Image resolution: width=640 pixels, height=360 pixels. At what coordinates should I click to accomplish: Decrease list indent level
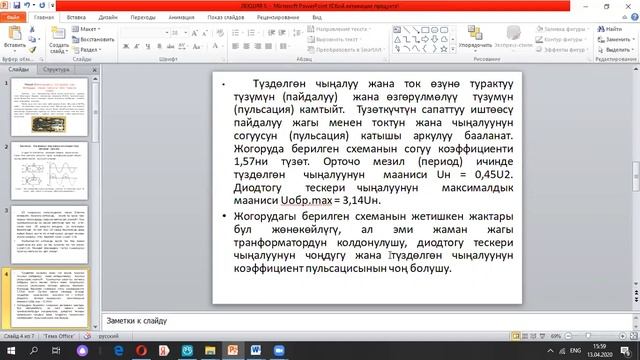[x=271, y=33]
